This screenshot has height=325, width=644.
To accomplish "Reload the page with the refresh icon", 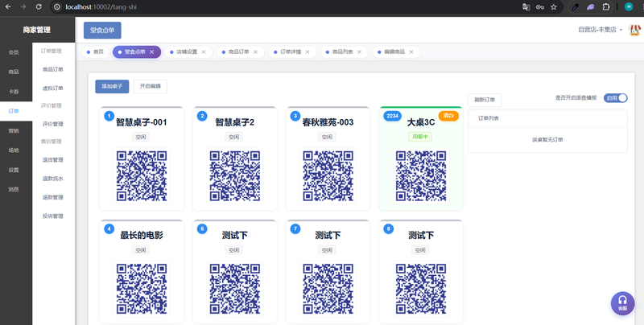I will coord(39,6).
